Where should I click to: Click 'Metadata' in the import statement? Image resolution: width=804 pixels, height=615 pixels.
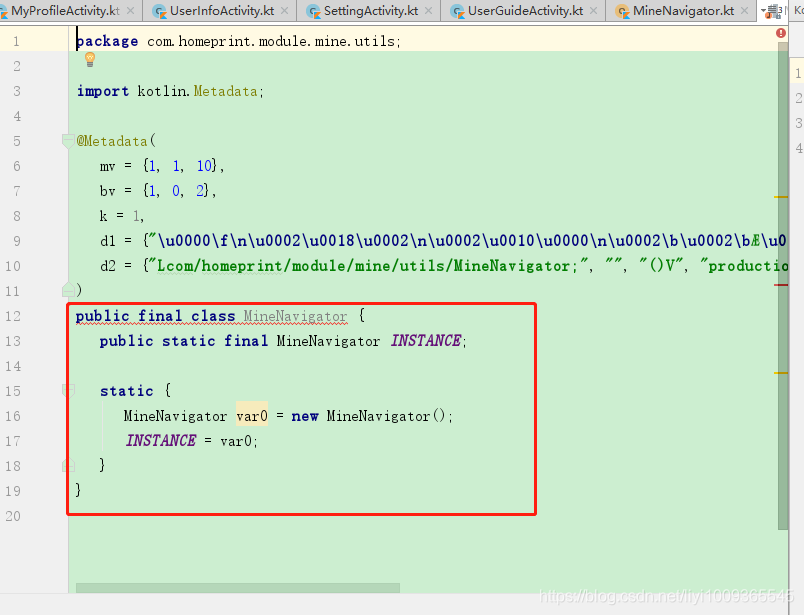tap(225, 91)
